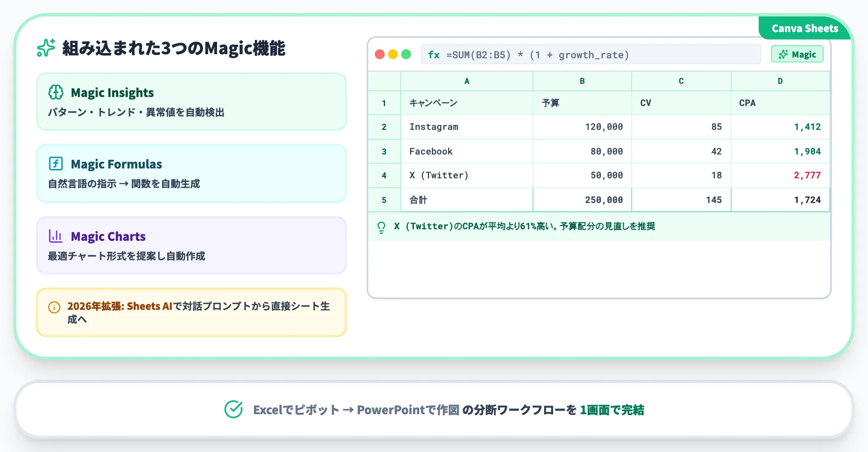868x452 pixels.
Task: Click the brain icon in Magic Insights
Action: coord(56,92)
